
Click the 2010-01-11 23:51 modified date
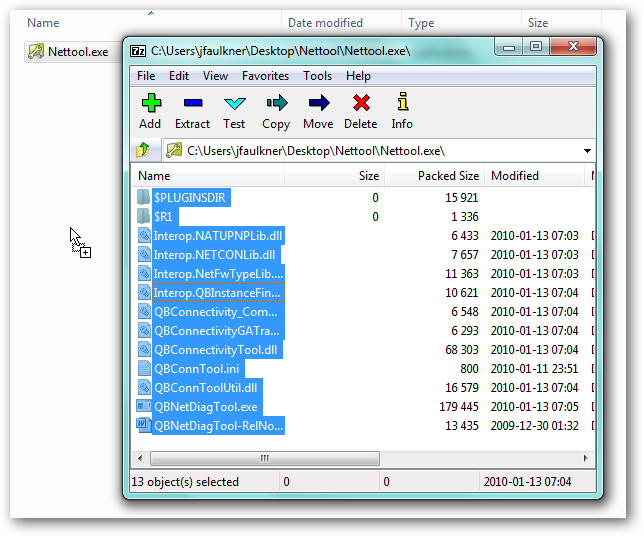point(534,368)
